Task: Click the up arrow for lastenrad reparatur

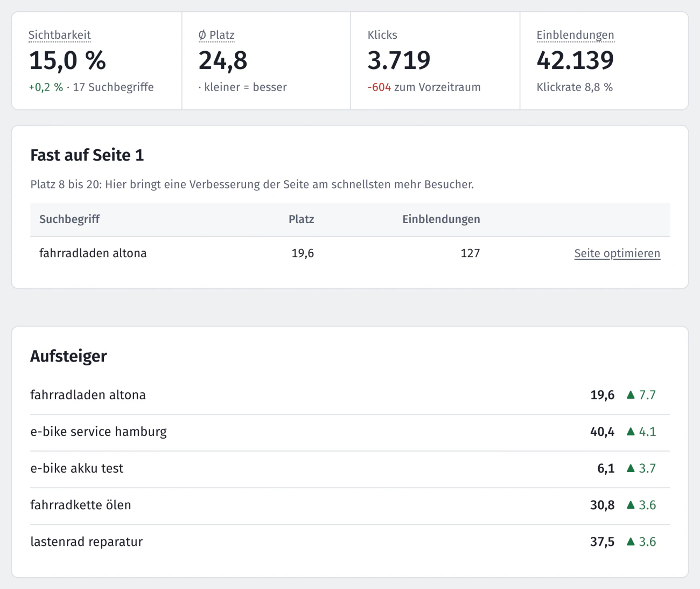Action: [x=631, y=542]
